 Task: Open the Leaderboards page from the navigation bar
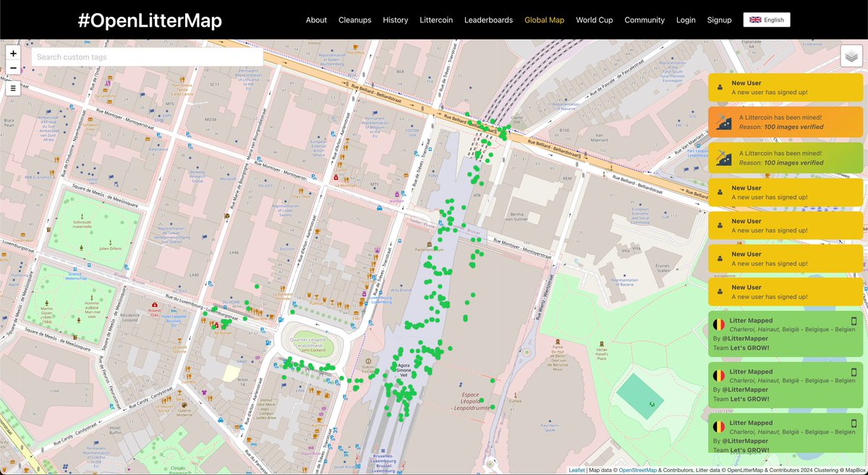(488, 20)
